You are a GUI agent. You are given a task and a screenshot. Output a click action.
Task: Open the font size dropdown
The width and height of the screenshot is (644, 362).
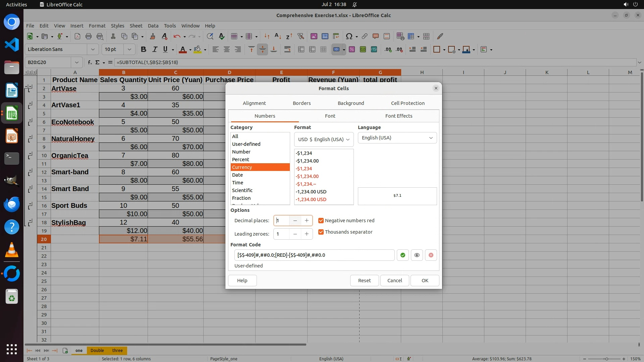[129, 49]
